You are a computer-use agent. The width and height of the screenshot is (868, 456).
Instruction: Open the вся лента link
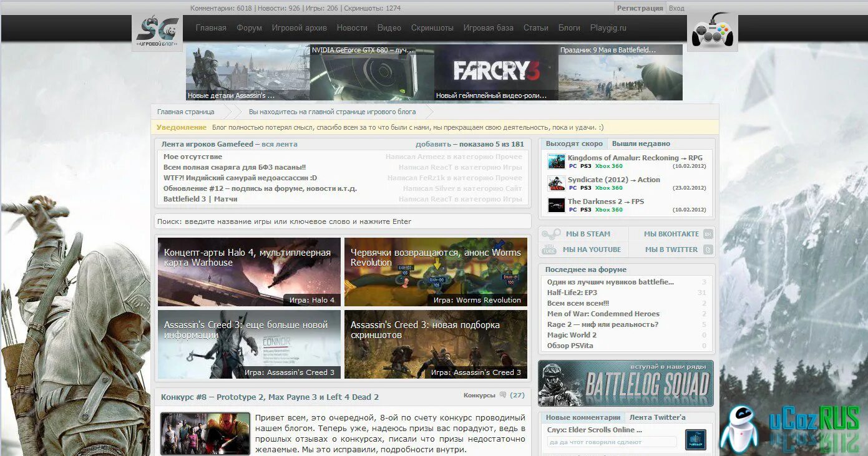coord(280,144)
